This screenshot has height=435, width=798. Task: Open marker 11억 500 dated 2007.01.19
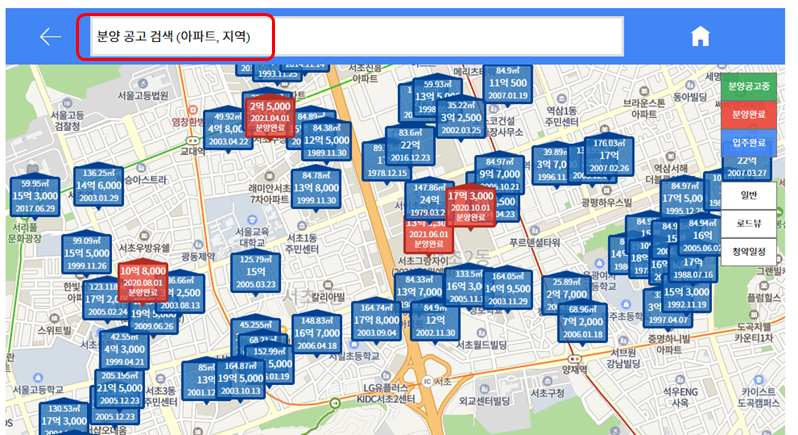click(x=507, y=83)
